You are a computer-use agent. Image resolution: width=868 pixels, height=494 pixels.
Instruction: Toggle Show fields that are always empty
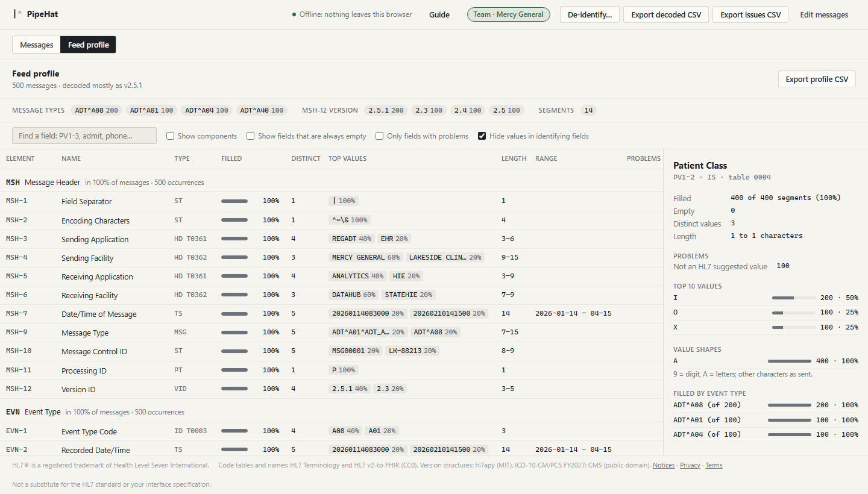tap(251, 136)
